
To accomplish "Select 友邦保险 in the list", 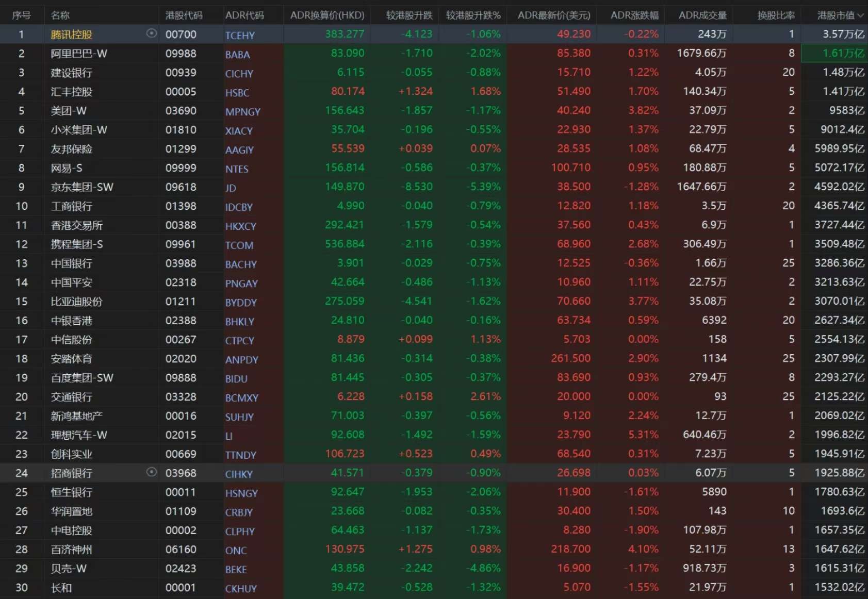I will [x=72, y=149].
